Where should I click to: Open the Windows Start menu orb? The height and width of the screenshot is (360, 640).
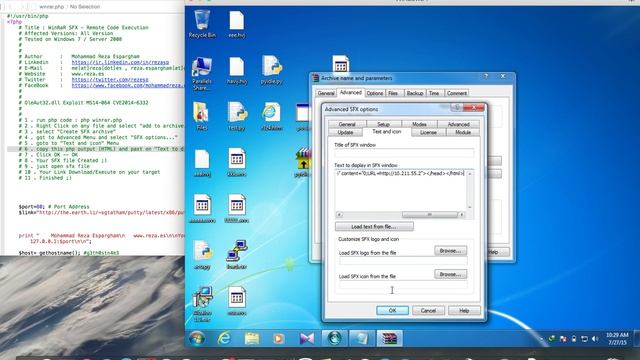click(x=197, y=338)
